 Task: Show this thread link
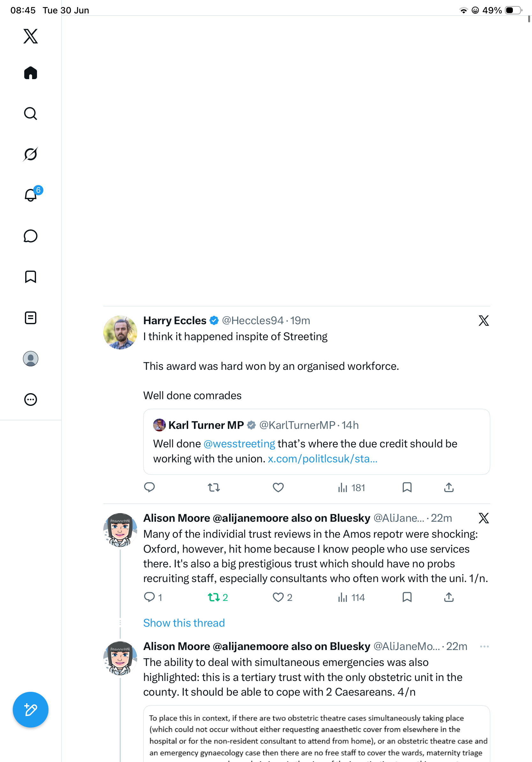[x=184, y=623]
